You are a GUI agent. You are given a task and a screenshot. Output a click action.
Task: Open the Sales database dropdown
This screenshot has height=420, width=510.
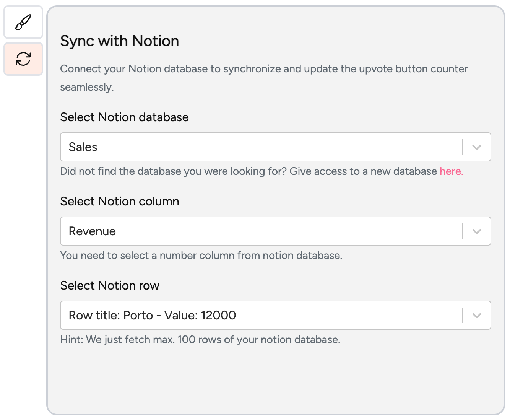point(275,147)
